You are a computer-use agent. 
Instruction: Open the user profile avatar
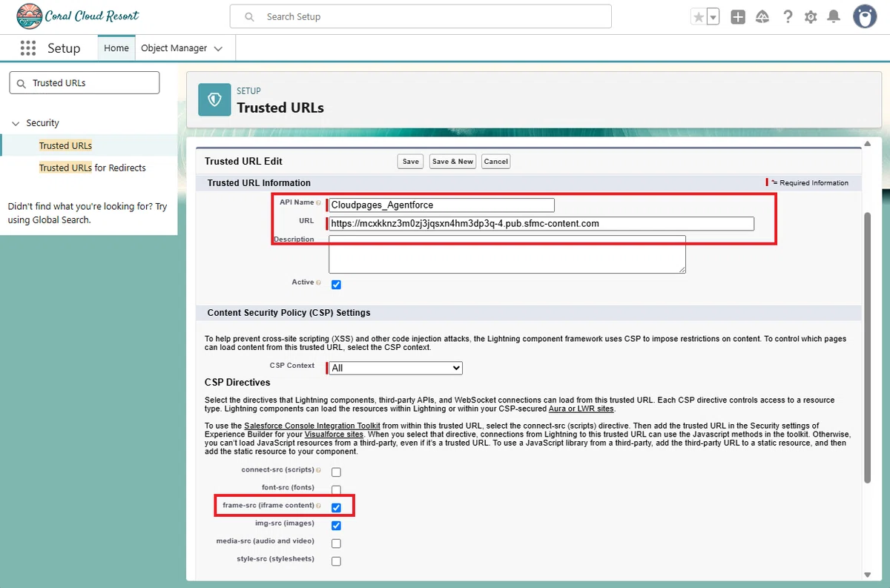pyautogui.click(x=864, y=16)
